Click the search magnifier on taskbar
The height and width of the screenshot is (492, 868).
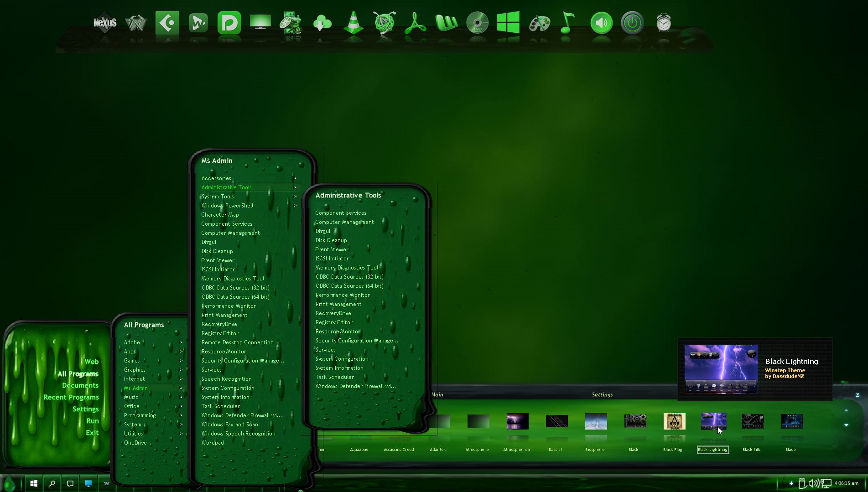pyautogui.click(x=52, y=483)
